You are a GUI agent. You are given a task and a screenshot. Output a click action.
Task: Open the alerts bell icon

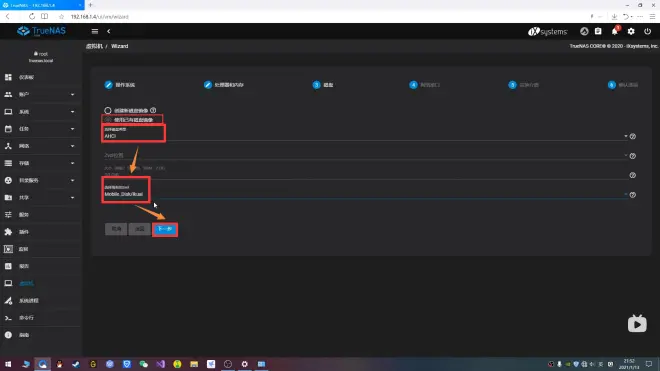[x=615, y=31]
